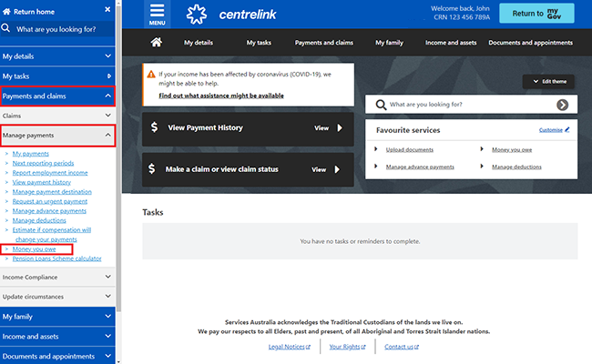Expand Income Compliance section
592x364 pixels.
(x=57, y=277)
